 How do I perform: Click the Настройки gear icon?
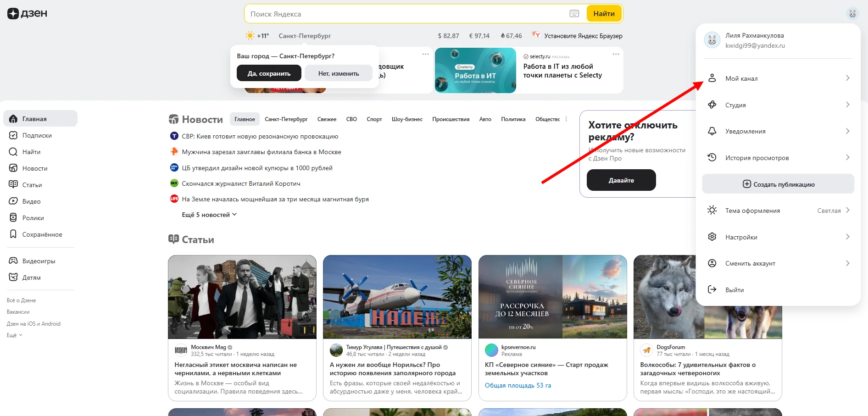712,237
